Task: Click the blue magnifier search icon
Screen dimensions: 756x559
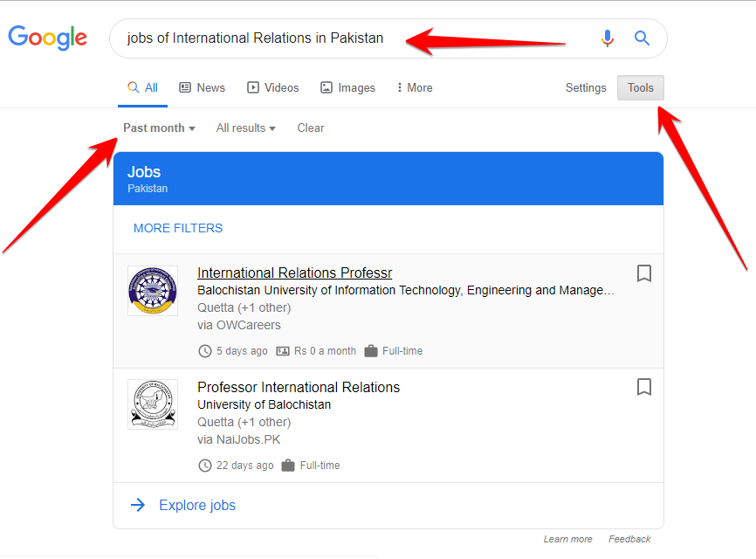Action: [x=642, y=38]
